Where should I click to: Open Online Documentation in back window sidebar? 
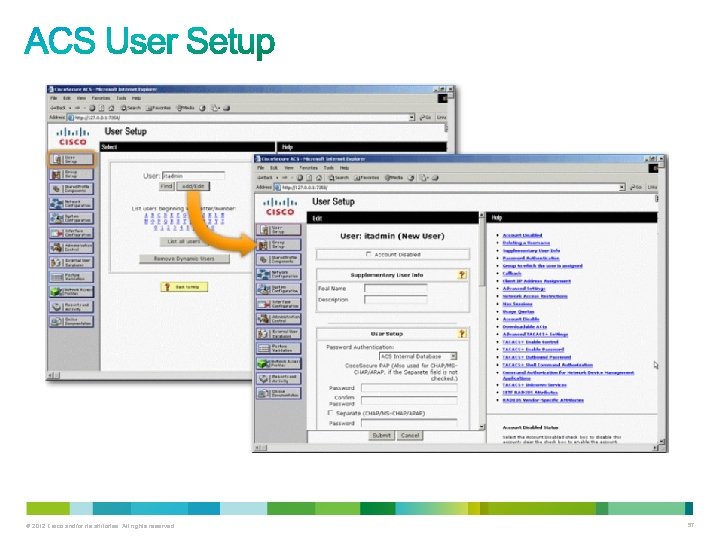pyautogui.click(x=72, y=321)
